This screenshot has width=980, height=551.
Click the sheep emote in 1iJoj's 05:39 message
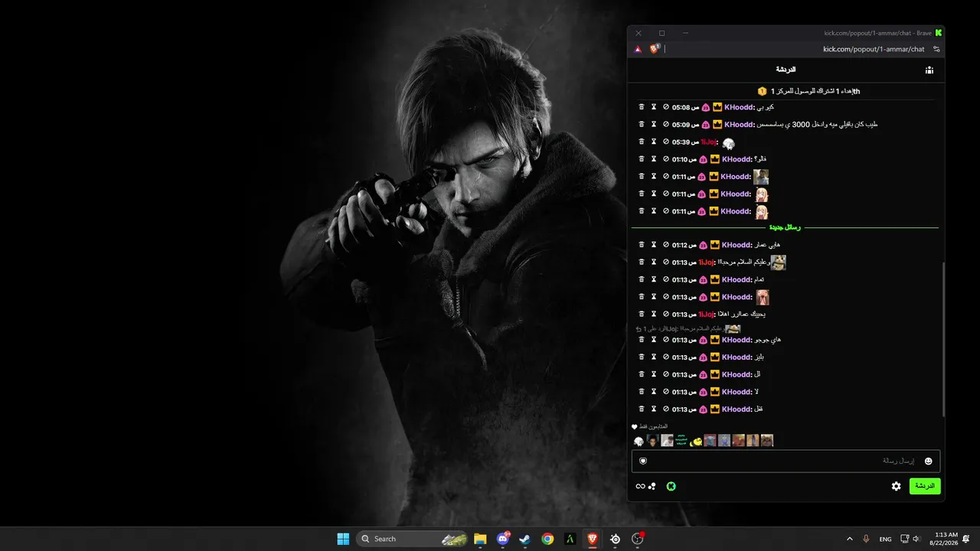pyautogui.click(x=728, y=143)
